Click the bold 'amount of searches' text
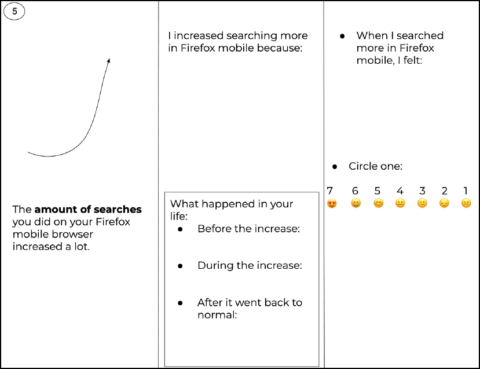 [88, 209]
